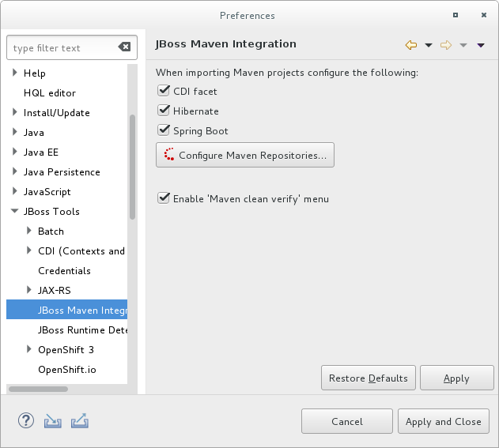Click the import preferences icon
Screen dimensions: 499x448
click(53, 421)
